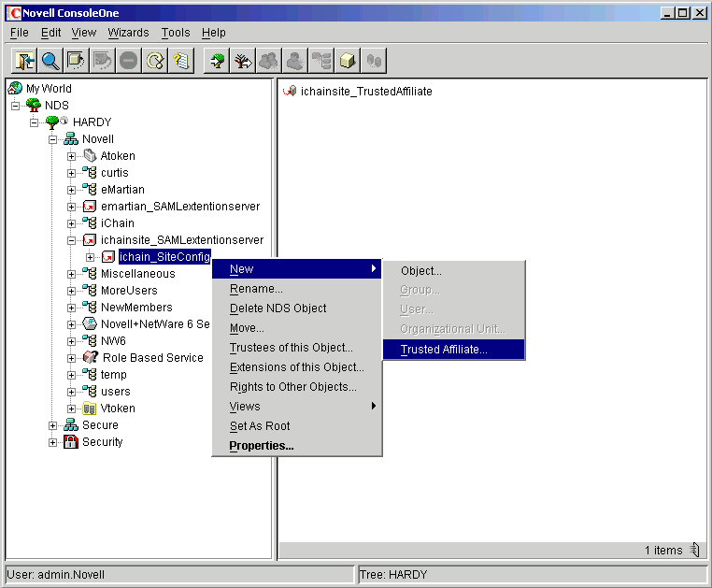Click the Novell organization icon in tree
Viewport: 712px width, 588px height.
click(71, 138)
